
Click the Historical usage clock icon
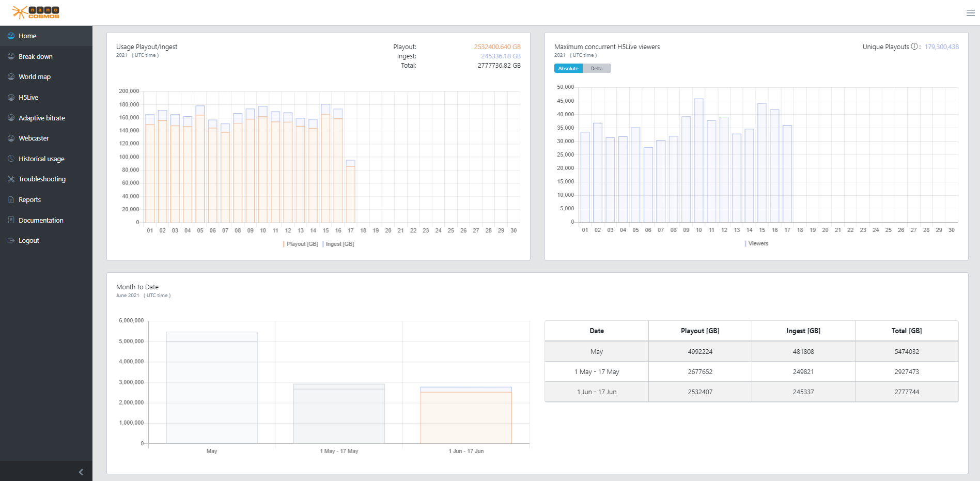tap(11, 159)
